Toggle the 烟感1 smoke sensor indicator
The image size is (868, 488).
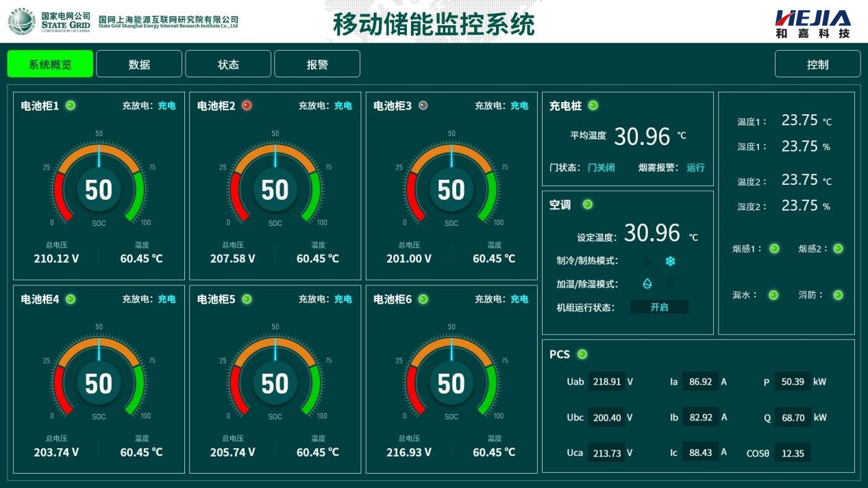(x=773, y=250)
